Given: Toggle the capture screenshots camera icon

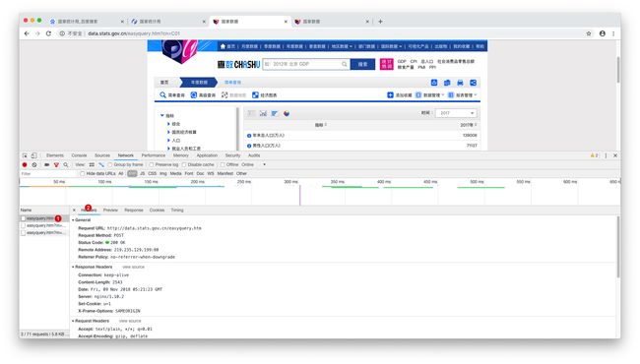Looking at the screenshot, I should coord(46,164).
